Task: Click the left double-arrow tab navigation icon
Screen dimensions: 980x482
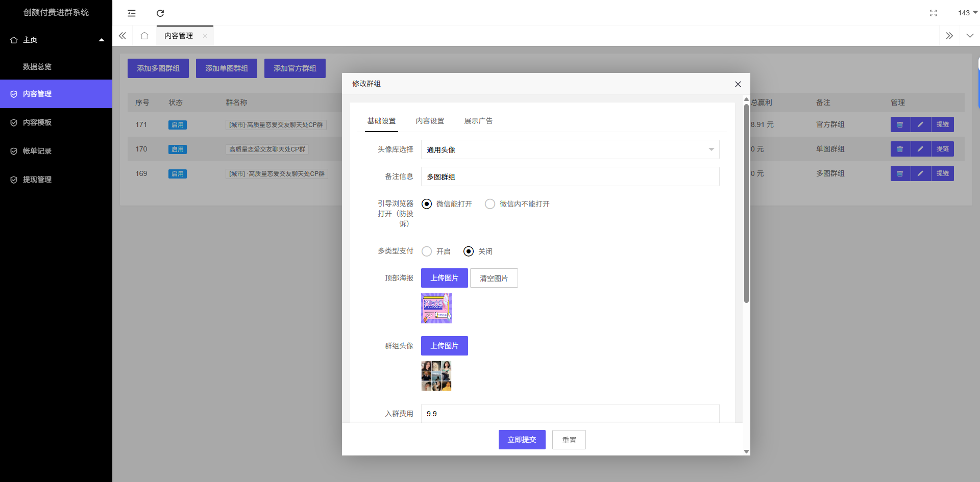Action: click(x=122, y=36)
